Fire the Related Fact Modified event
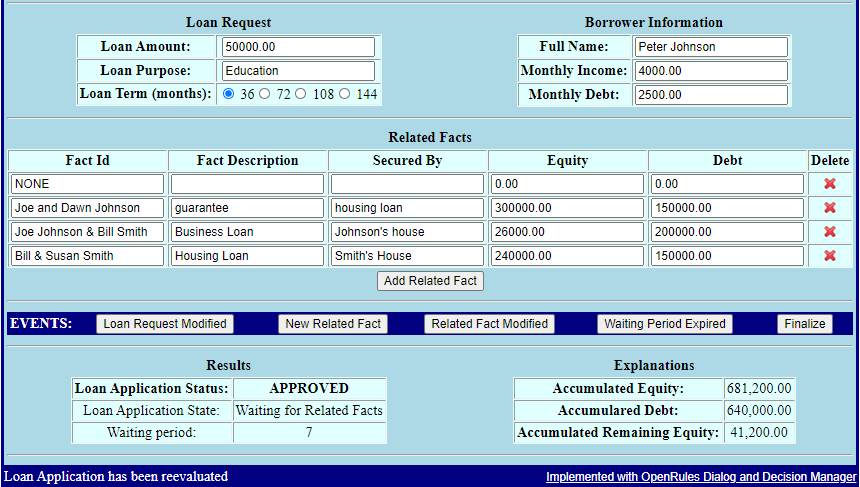Image resolution: width=860 pixels, height=487 pixels. click(489, 324)
